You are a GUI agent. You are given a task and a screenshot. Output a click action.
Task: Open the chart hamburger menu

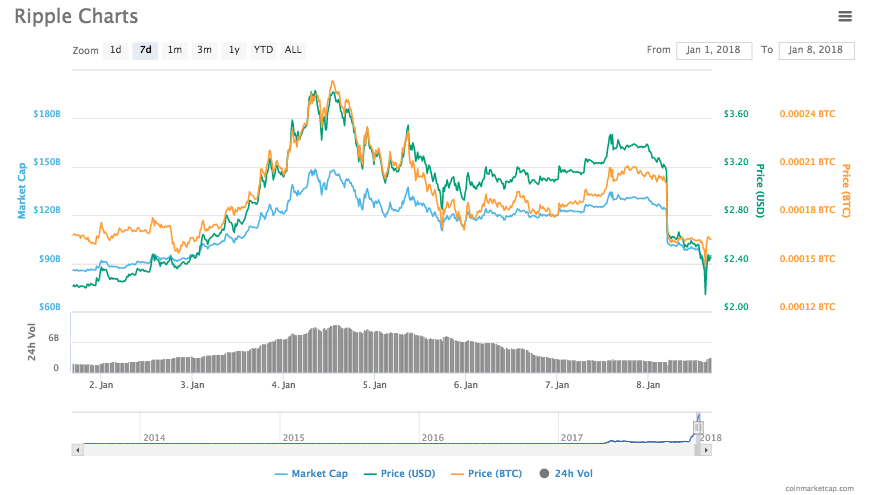click(x=844, y=16)
